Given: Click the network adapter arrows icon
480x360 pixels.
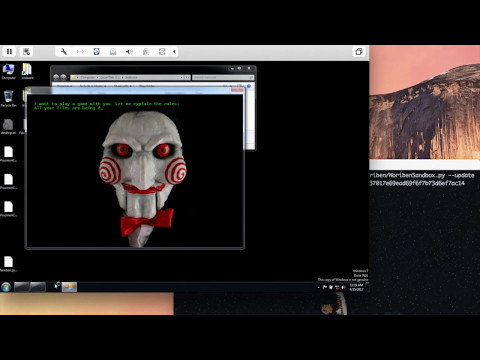Looking at the screenshot, I should click(x=80, y=52).
